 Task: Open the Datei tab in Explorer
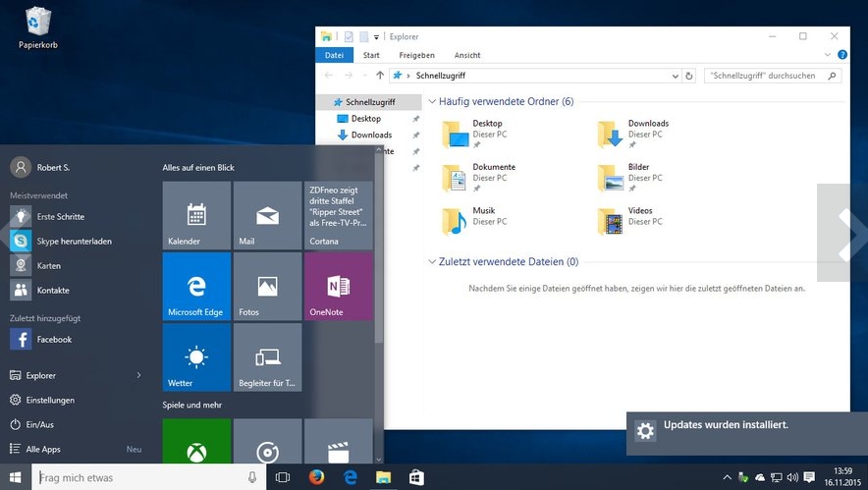(335, 55)
